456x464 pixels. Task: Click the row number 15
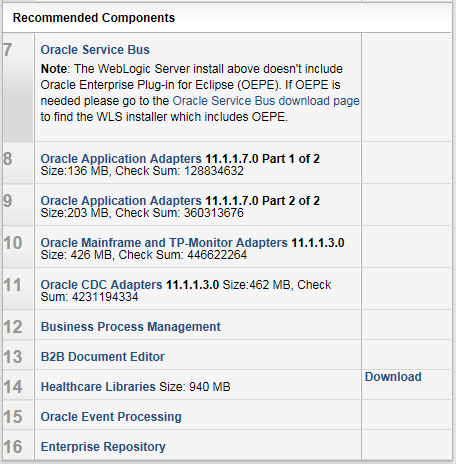[13, 417]
